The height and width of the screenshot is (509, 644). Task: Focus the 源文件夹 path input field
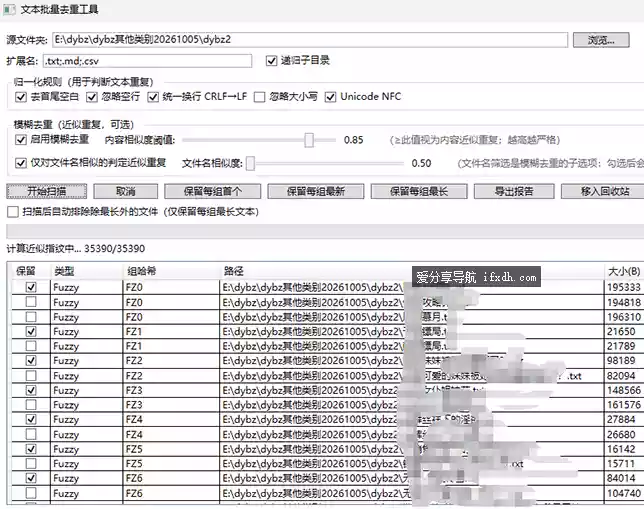coord(310,40)
